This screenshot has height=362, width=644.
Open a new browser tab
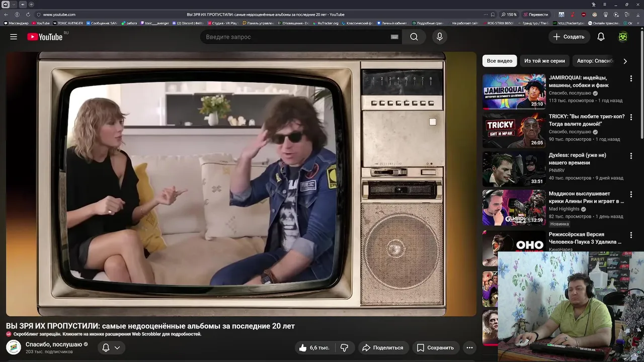point(31,5)
